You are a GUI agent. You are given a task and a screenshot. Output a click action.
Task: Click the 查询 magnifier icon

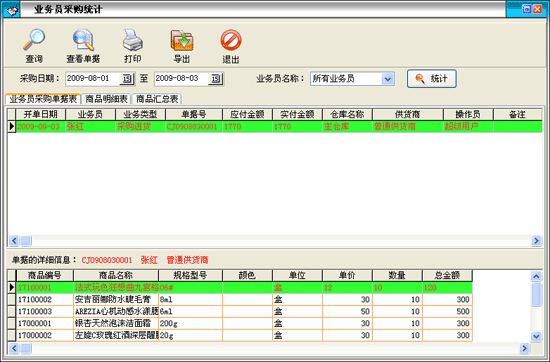tap(34, 40)
